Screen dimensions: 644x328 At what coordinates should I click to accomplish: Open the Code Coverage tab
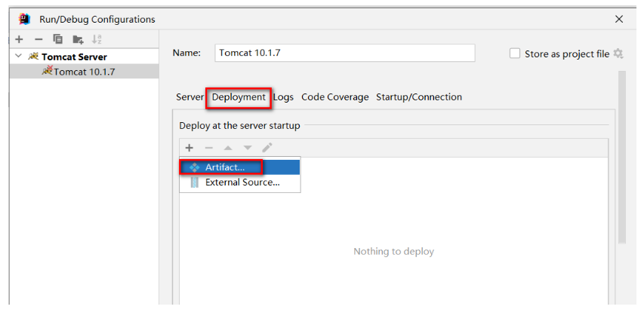334,97
